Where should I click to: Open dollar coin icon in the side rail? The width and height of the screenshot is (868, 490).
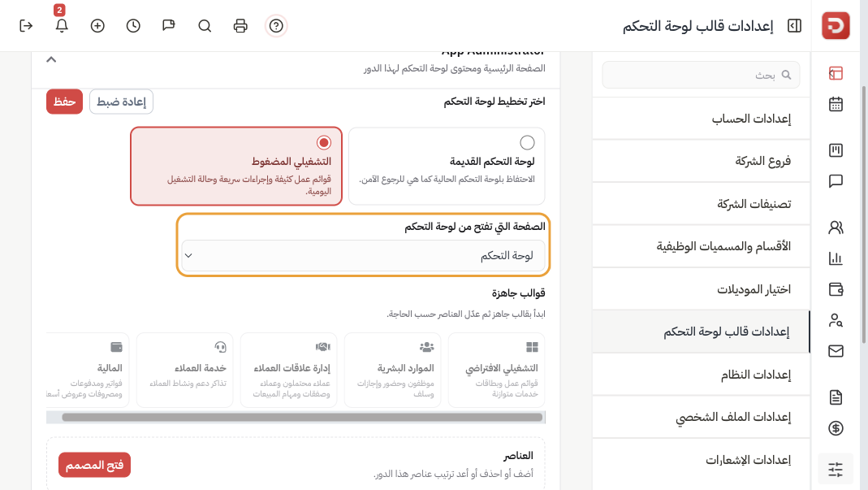[836, 428]
